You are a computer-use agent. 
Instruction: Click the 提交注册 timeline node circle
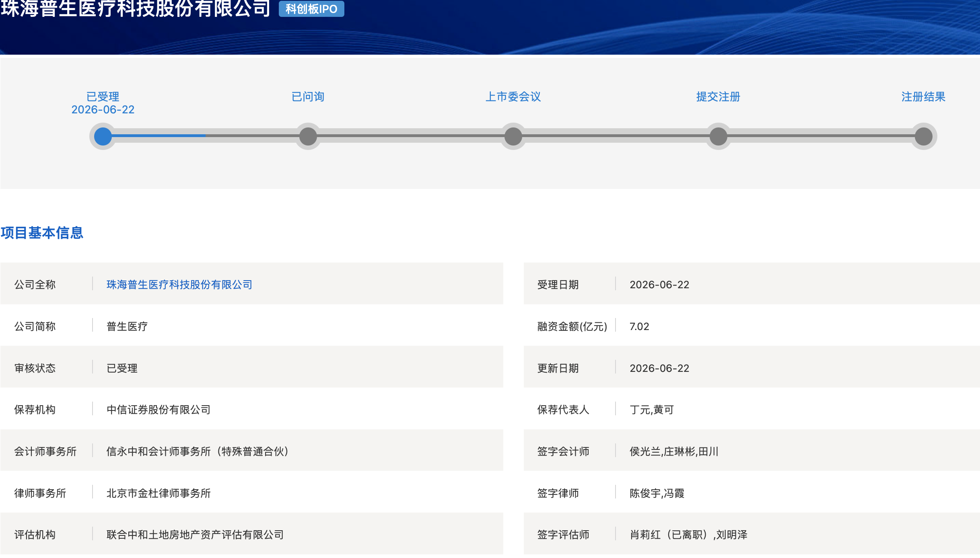click(719, 136)
